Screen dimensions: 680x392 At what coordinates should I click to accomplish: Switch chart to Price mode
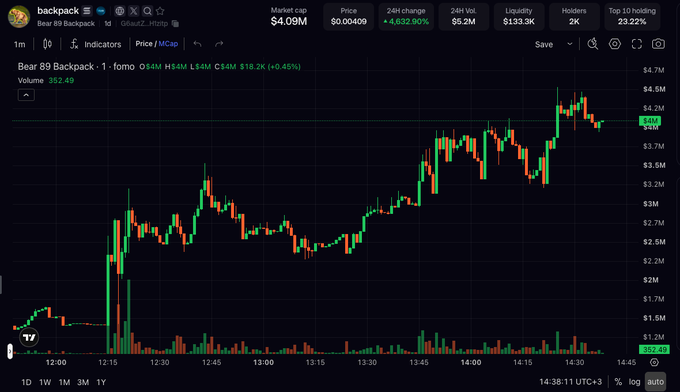tap(144, 44)
